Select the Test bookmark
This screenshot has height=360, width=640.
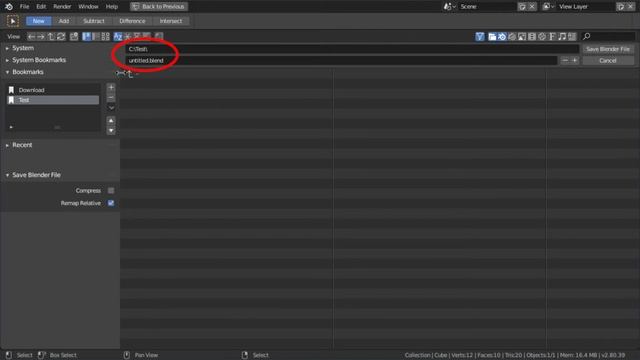(x=53, y=100)
